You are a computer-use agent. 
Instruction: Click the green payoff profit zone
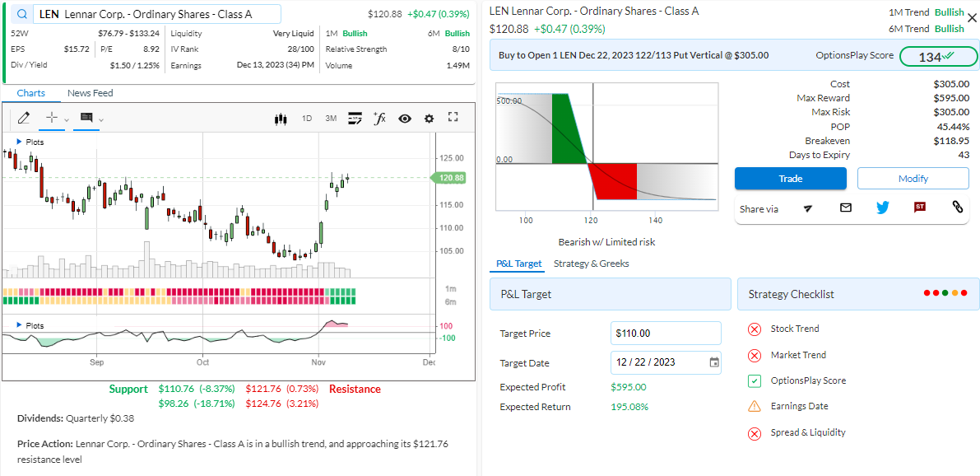[569, 128]
